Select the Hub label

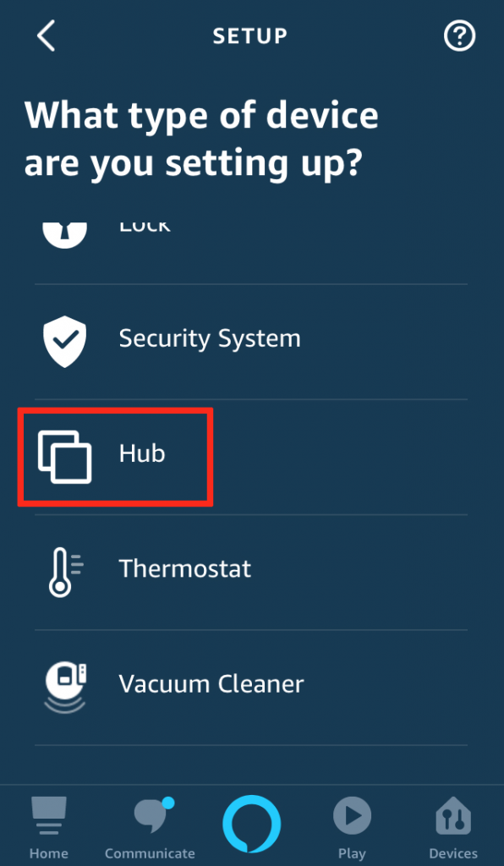142,454
